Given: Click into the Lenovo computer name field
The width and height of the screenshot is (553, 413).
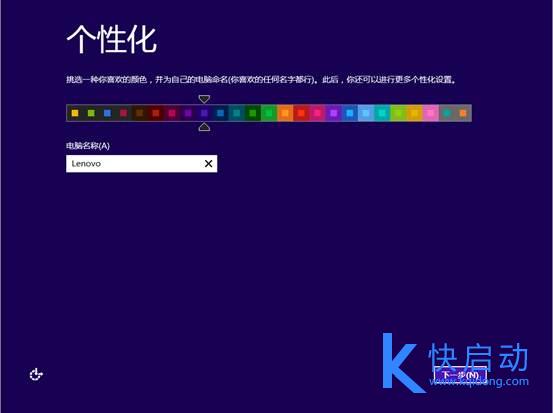Looking at the screenshot, I should 141,164.
